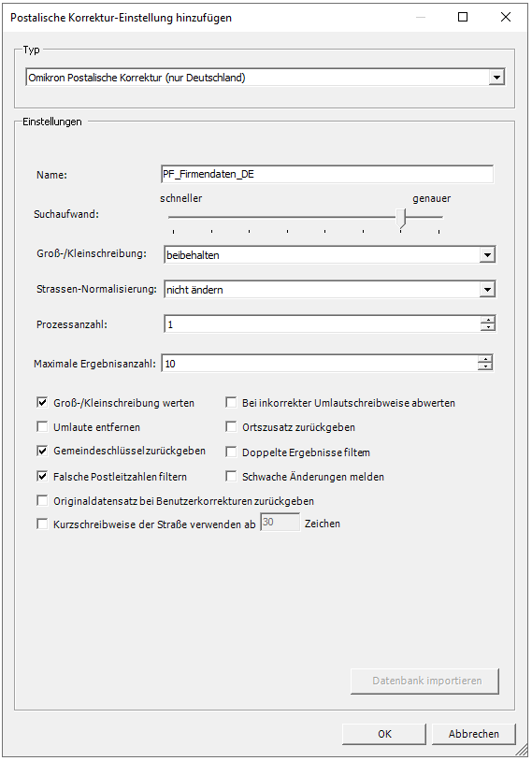Viewport: 532px width, 761px height.
Task: Decrease Prozessanzahl with down arrow
Action: [487, 327]
